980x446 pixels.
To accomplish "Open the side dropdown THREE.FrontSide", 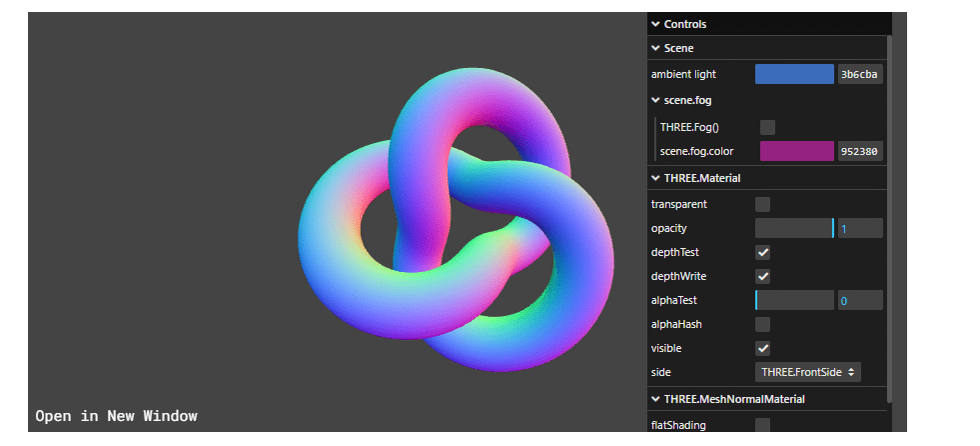I will [x=807, y=372].
